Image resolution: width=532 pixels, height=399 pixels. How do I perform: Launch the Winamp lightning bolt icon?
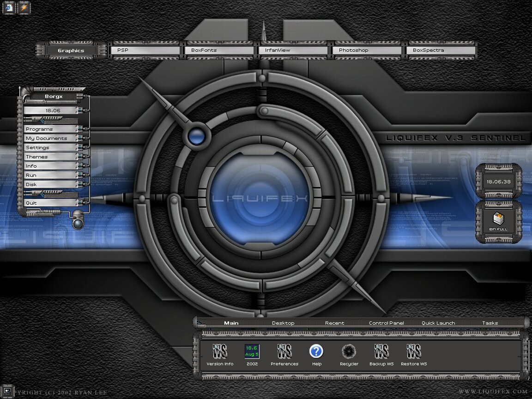(24, 7)
